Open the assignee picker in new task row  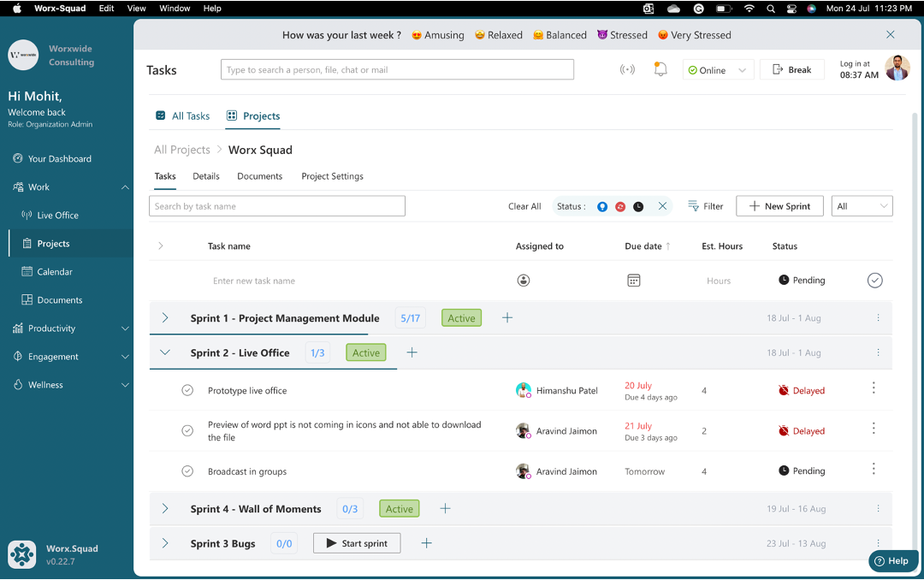[524, 280]
